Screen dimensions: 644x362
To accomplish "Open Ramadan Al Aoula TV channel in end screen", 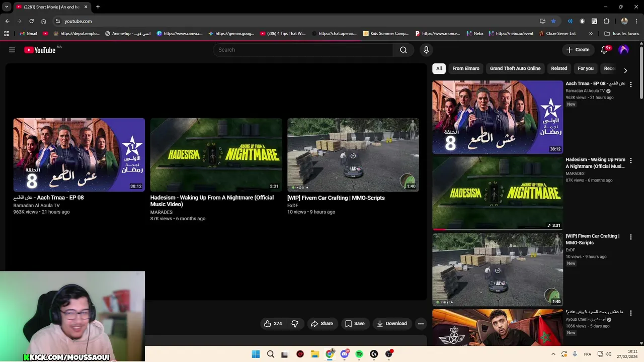I will tap(36, 205).
